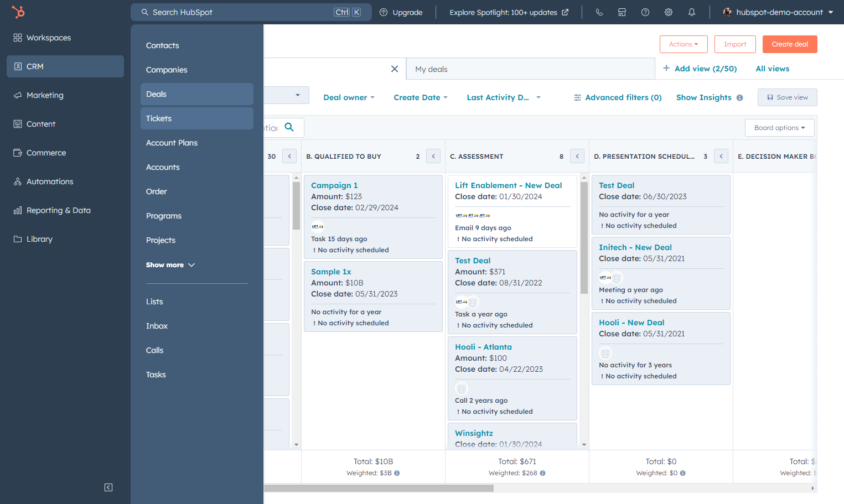844x504 pixels.
Task: Open the Marketing section in sidebar
Action: coord(65,95)
